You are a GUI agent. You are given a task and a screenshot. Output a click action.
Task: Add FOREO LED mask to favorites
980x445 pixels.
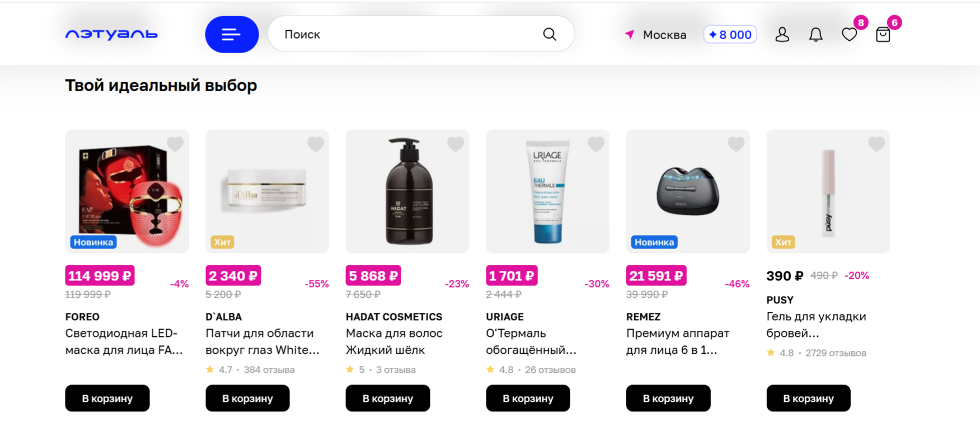tap(175, 144)
